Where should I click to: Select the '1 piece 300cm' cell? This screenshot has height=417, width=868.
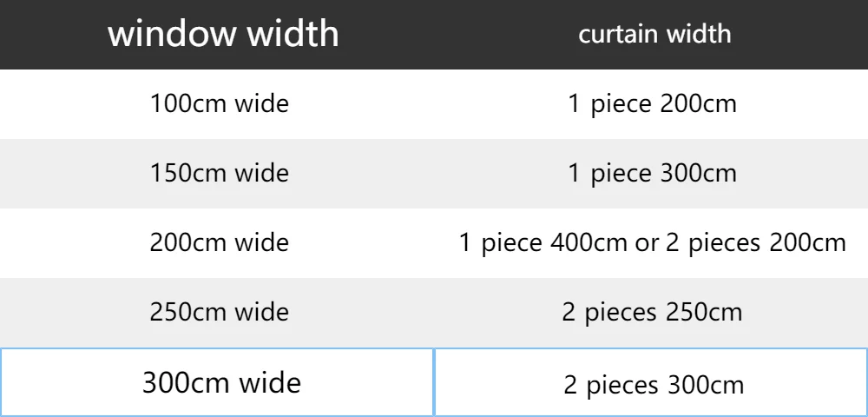652,174
